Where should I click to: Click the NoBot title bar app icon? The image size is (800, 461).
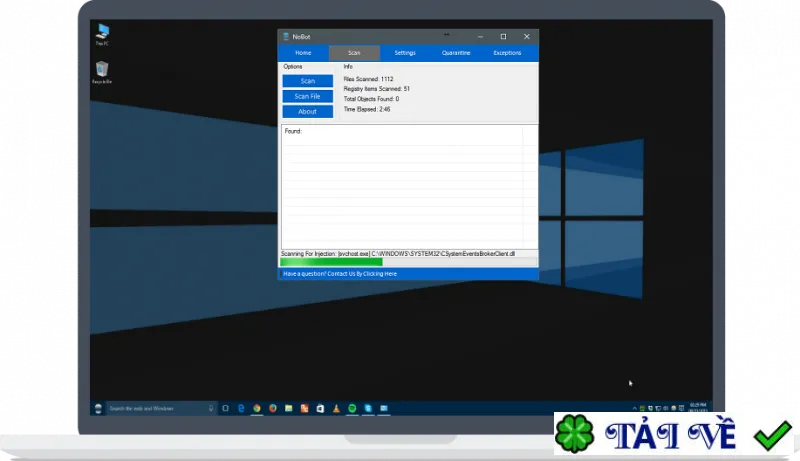pyautogui.click(x=286, y=37)
